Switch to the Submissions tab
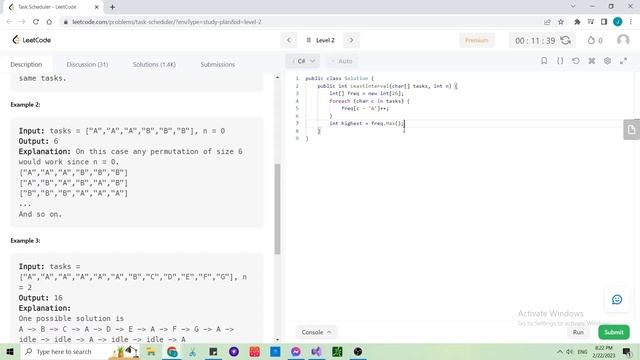Screen dimensions: 640x360 coord(218,64)
